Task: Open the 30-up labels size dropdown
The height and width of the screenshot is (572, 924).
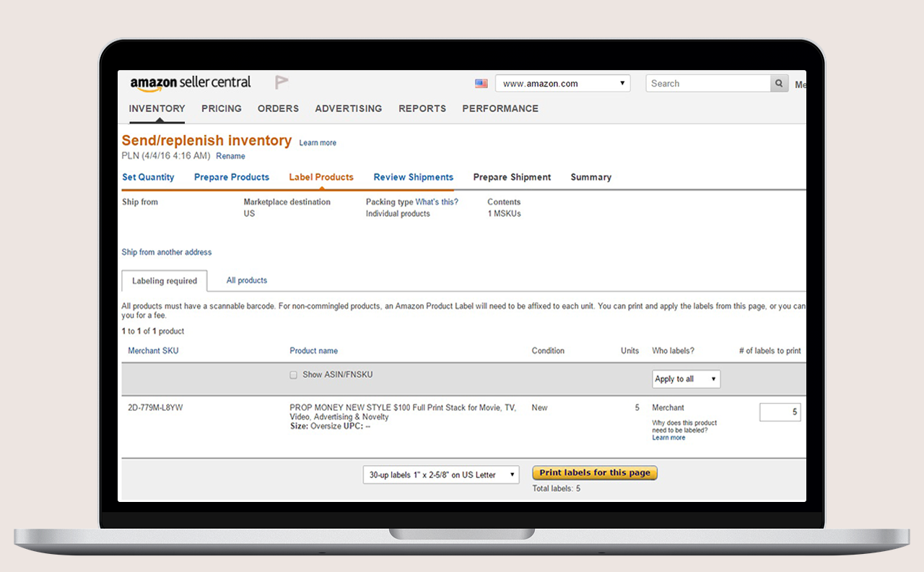Action: (x=440, y=474)
